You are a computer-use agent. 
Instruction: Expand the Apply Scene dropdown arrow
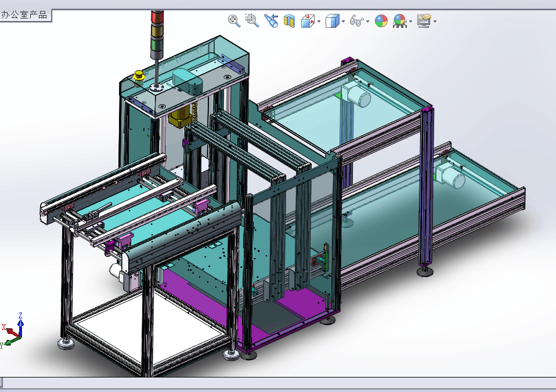click(411, 21)
